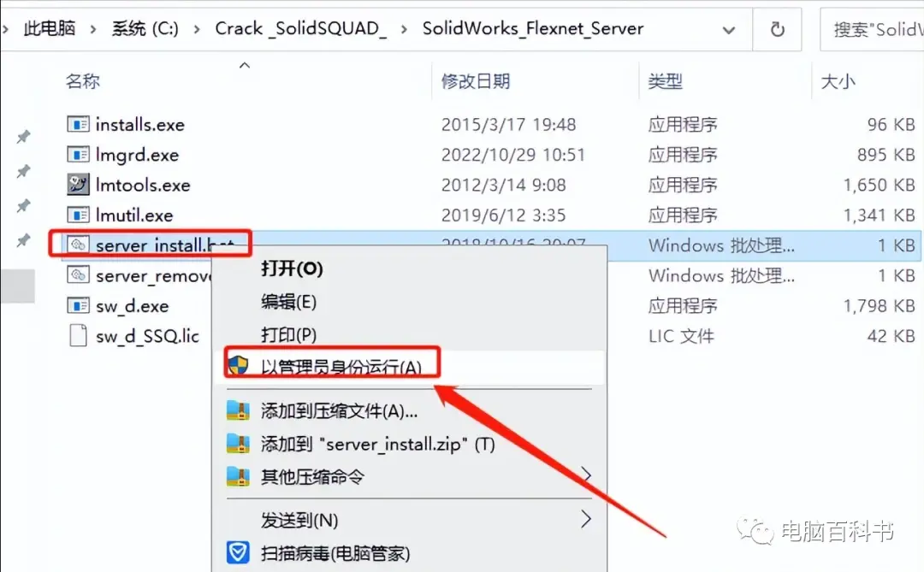Click the sw_d.exe application icon
Viewport: 924px width, 572px height.
point(78,305)
